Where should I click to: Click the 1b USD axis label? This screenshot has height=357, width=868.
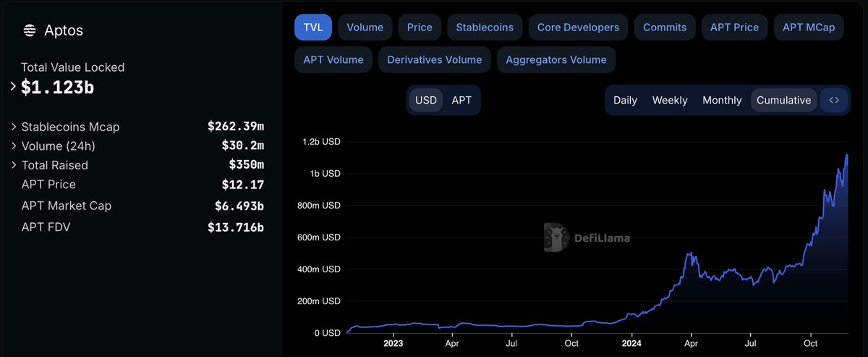[x=325, y=174]
